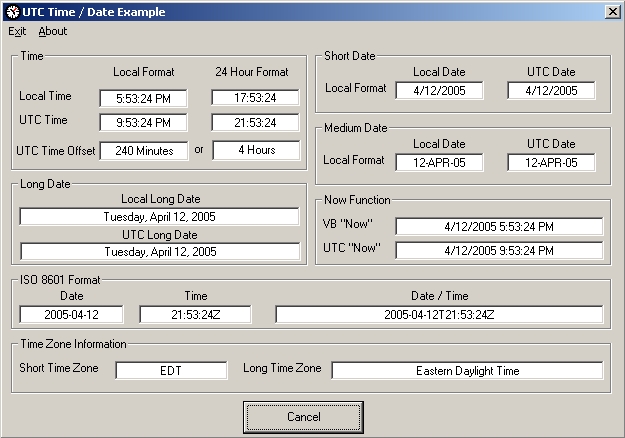Select the UTC "Now" value field
The height and width of the screenshot is (438, 625).
499,250
